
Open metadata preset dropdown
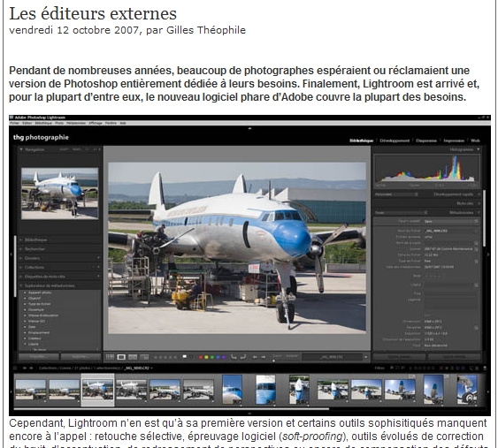[451, 221]
